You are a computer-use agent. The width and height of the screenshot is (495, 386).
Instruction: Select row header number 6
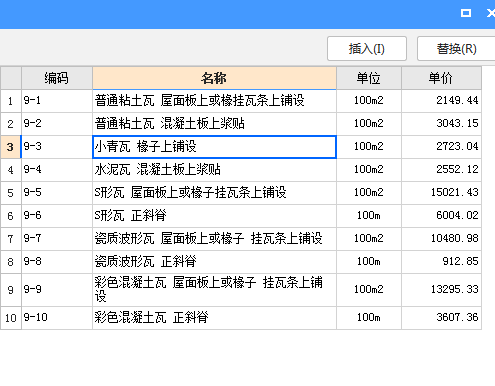coord(11,216)
